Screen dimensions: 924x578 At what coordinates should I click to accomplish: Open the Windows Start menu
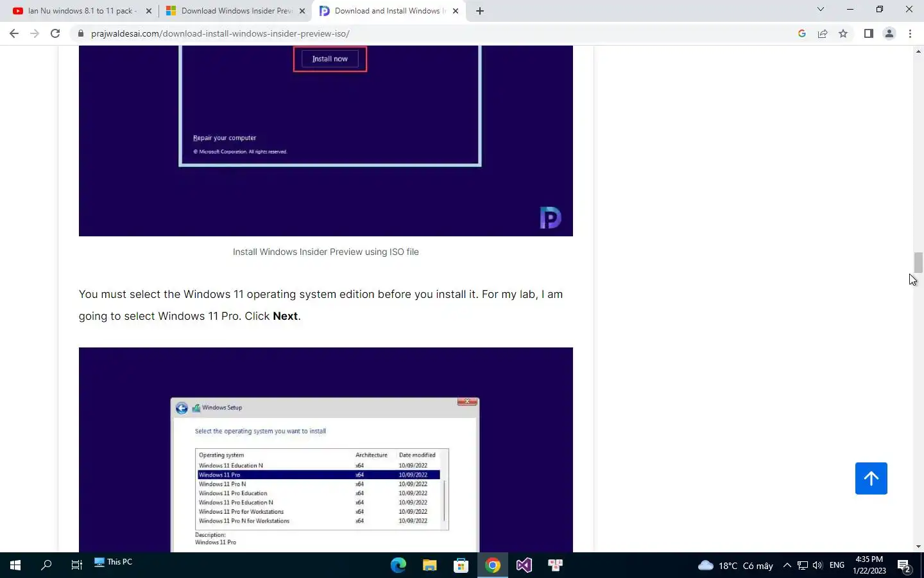pyautogui.click(x=15, y=565)
